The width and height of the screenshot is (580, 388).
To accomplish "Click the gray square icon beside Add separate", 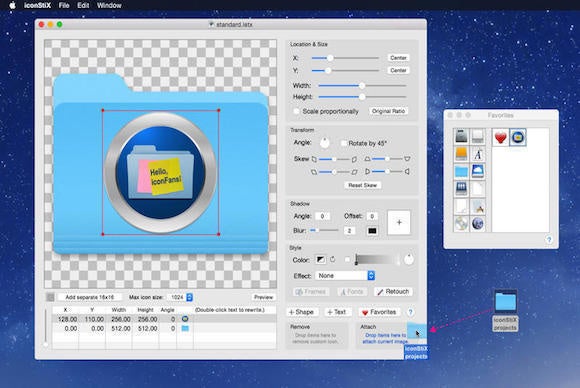I will point(50,297).
